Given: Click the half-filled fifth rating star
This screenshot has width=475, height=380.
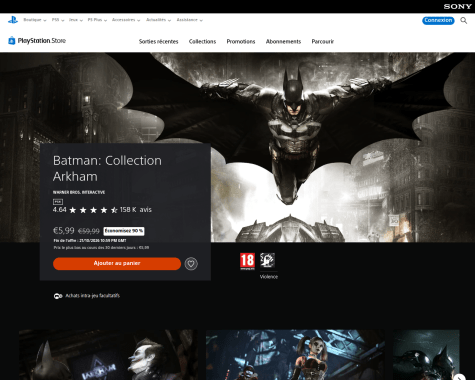Looking at the screenshot, I should 114,210.
